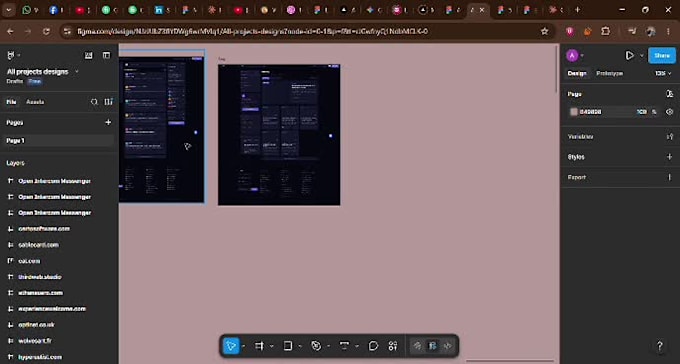Select the Frame tool

tap(259, 346)
